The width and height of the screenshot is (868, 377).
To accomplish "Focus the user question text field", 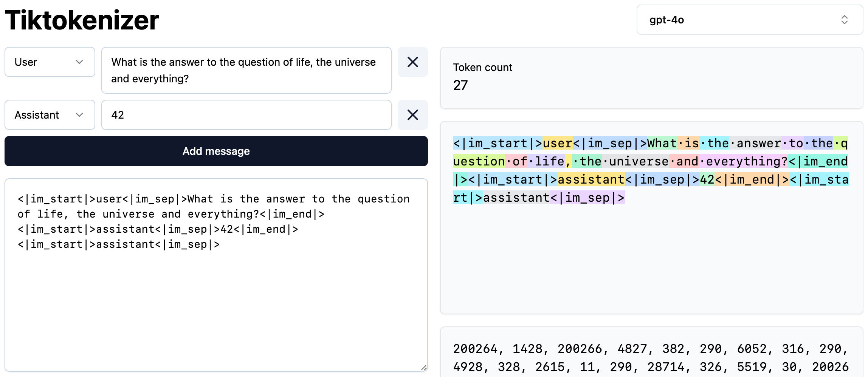I will point(246,70).
